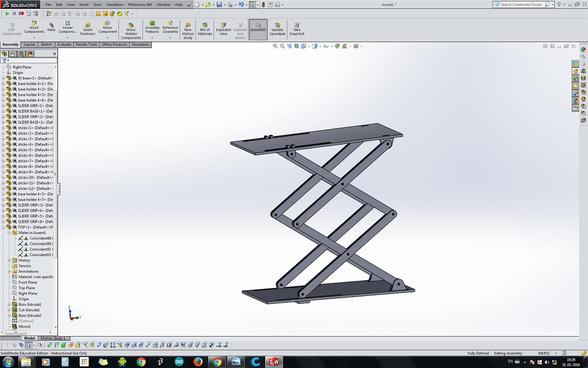This screenshot has width=588, height=368.
Task: Open Firefox from taskbar
Action: click(x=198, y=362)
